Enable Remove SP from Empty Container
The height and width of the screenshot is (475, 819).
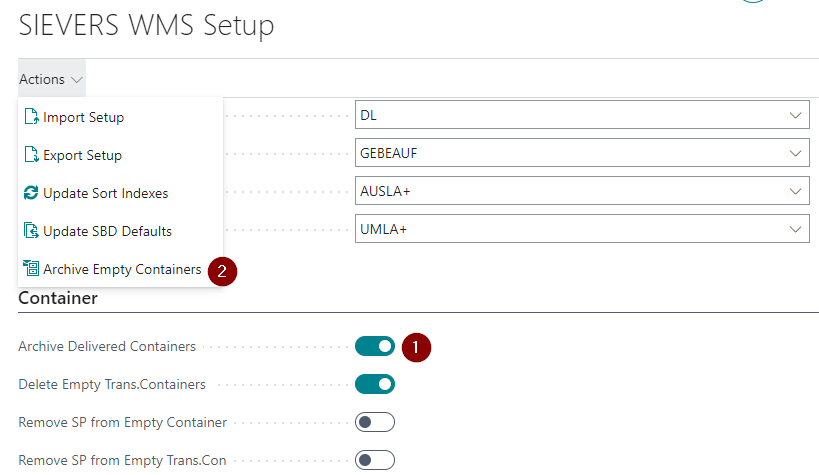(375, 422)
